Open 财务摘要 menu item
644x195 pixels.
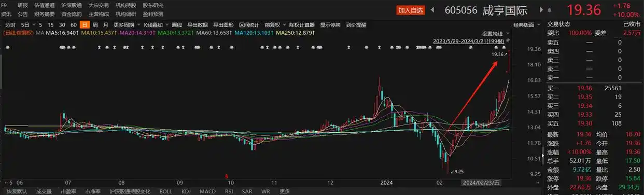point(45,14)
